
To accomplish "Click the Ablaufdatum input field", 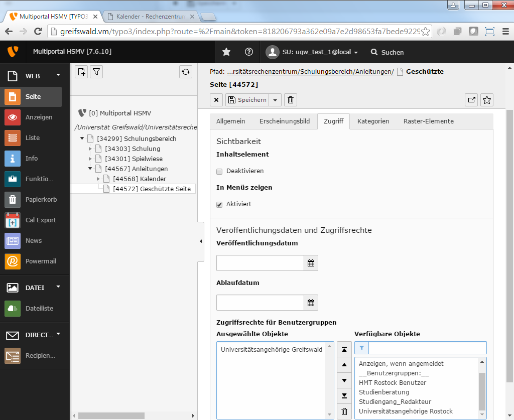I will click(x=260, y=303).
